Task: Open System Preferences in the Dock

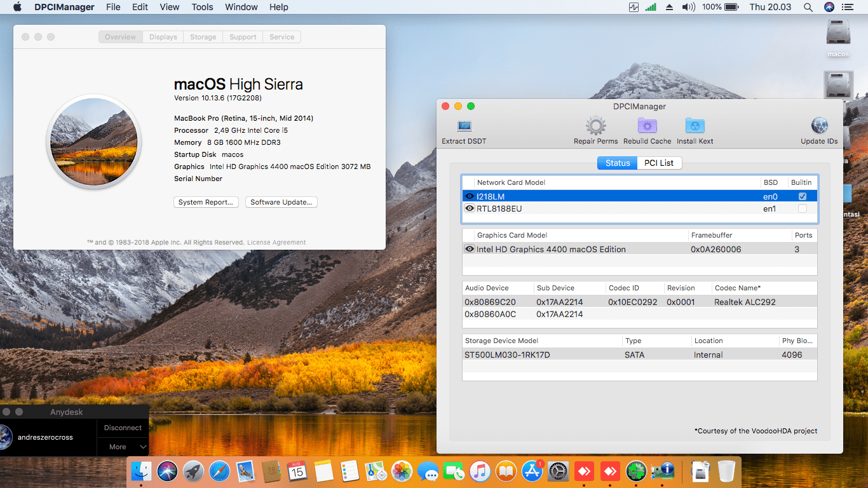Action: pos(558,471)
